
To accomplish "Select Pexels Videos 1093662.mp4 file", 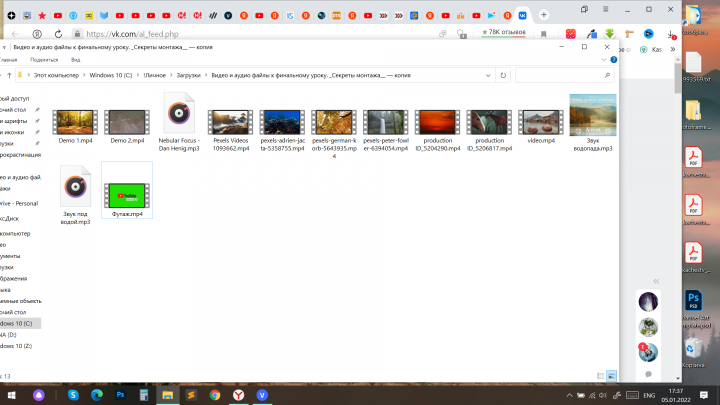I will 231,130.
